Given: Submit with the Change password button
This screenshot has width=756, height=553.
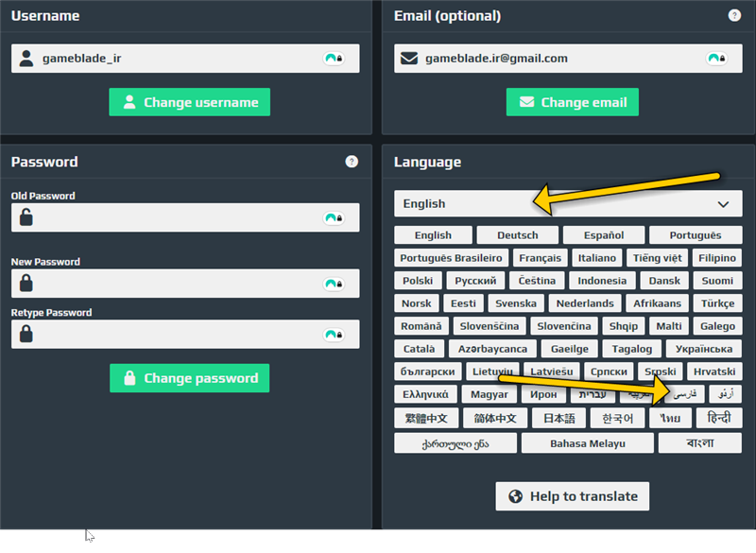Looking at the screenshot, I should [189, 378].
